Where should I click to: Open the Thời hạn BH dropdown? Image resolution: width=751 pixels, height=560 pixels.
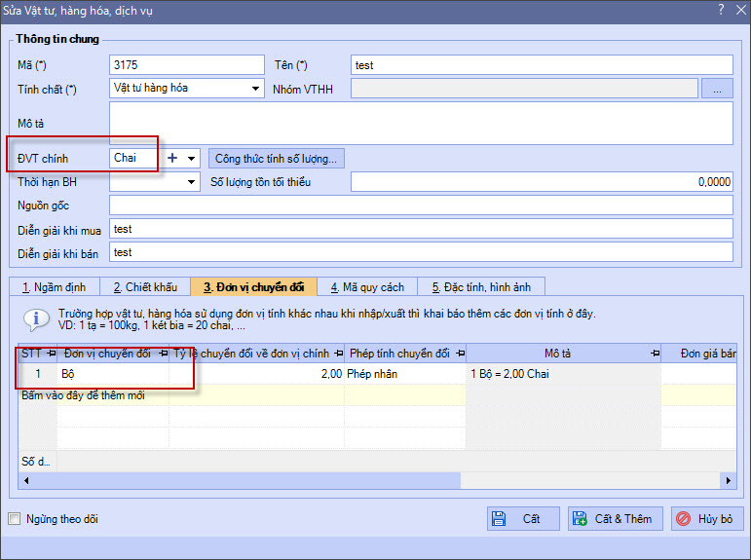pos(192,182)
